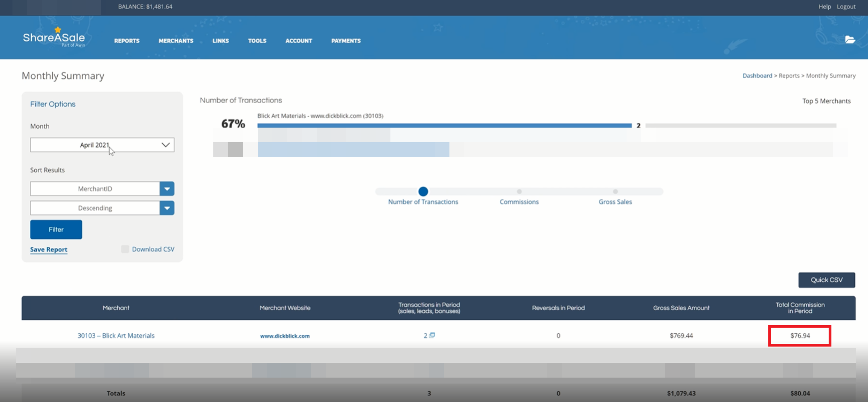The width and height of the screenshot is (868, 402).
Task: Open the Help link
Action: tap(825, 7)
